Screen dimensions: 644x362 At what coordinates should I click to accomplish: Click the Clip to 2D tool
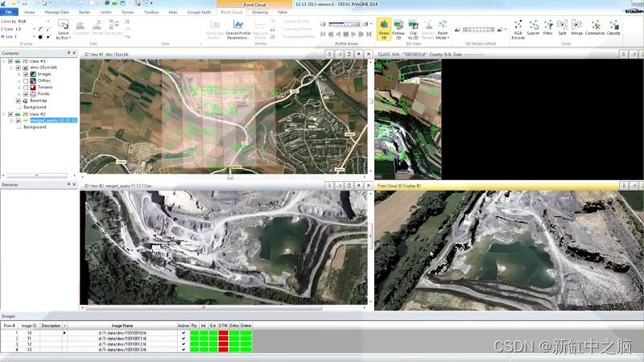(413, 29)
